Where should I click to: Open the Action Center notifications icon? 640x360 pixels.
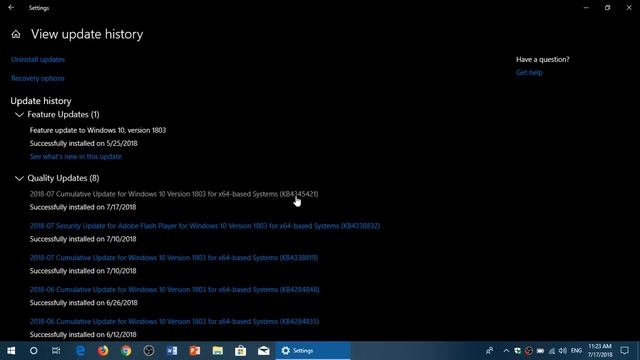pyautogui.click(x=624, y=351)
